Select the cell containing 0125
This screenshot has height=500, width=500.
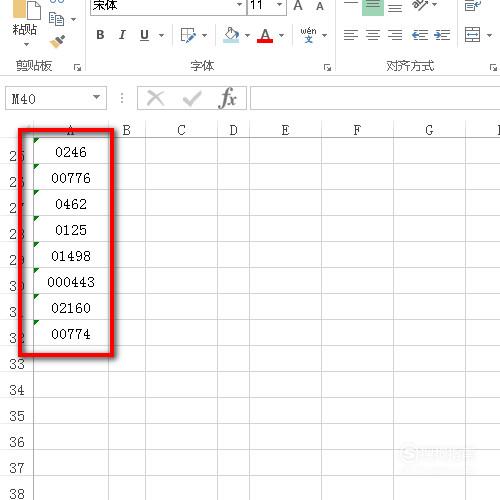pyautogui.click(x=71, y=229)
